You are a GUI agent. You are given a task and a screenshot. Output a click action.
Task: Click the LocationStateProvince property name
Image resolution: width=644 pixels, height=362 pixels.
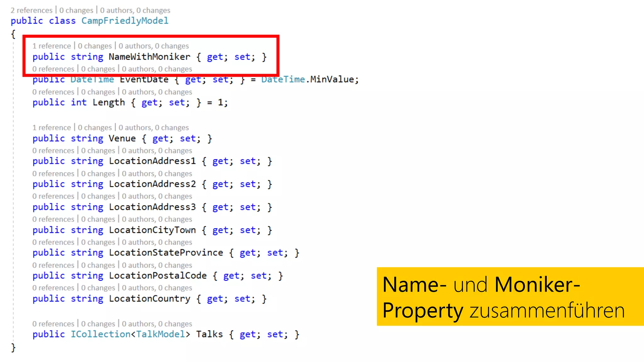click(x=166, y=253)
